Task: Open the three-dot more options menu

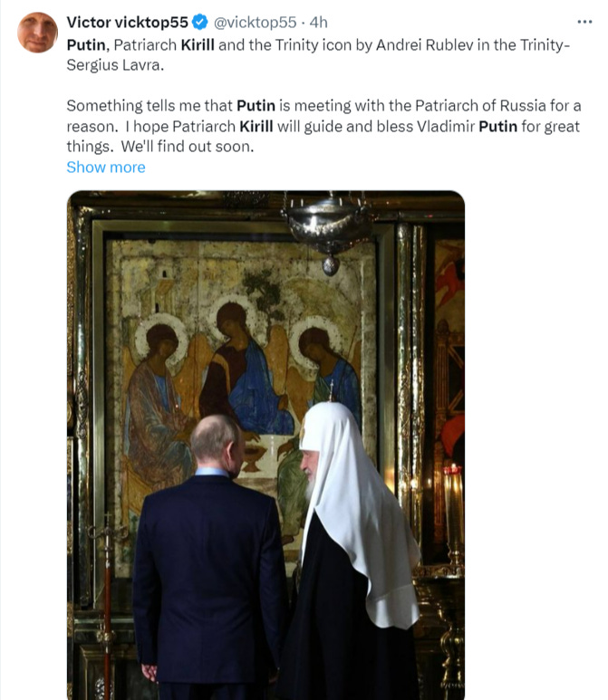Action: coord(584,22)
